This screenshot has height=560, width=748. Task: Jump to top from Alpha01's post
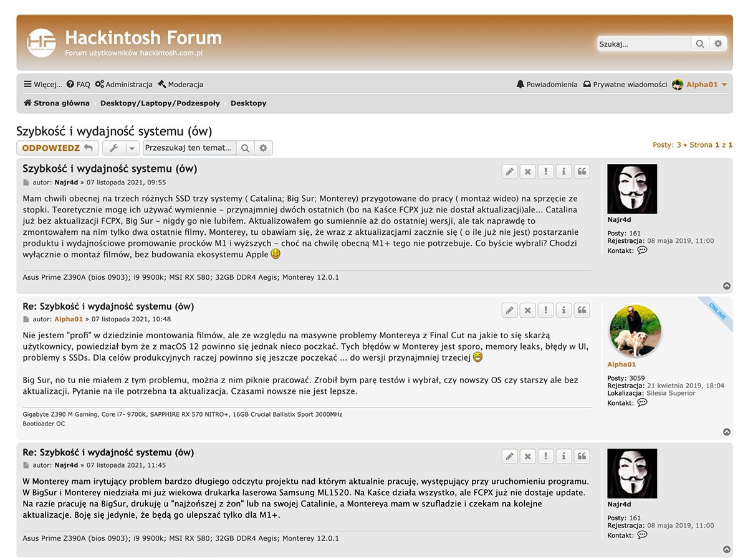click(727, 432)
